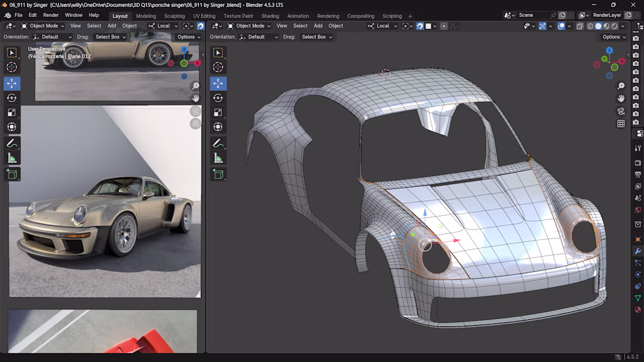644x362 pixels.
Task: Toggle X-ray view in right viewport header
Action: pos(580,26)
